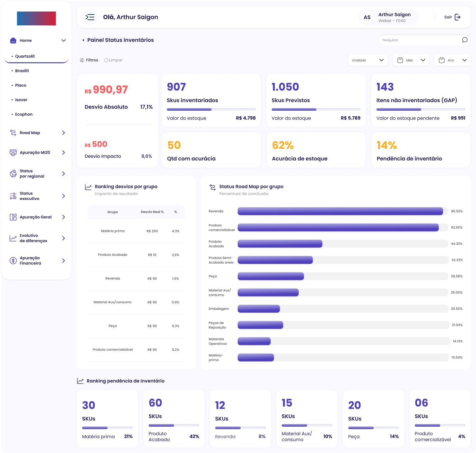
Task: Click the Filtros sliders icon
Action: pyautogui.click(x=82, y=60)
